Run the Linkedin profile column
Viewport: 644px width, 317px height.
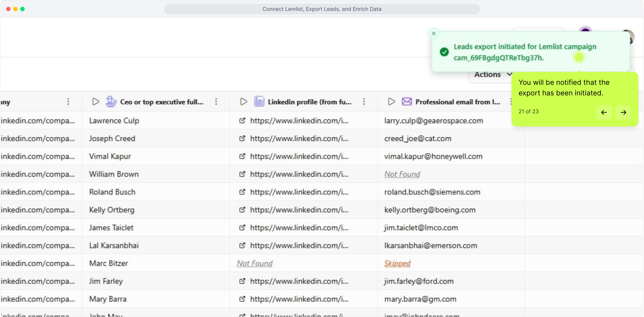pyautogui.click(x=244, y=102)
